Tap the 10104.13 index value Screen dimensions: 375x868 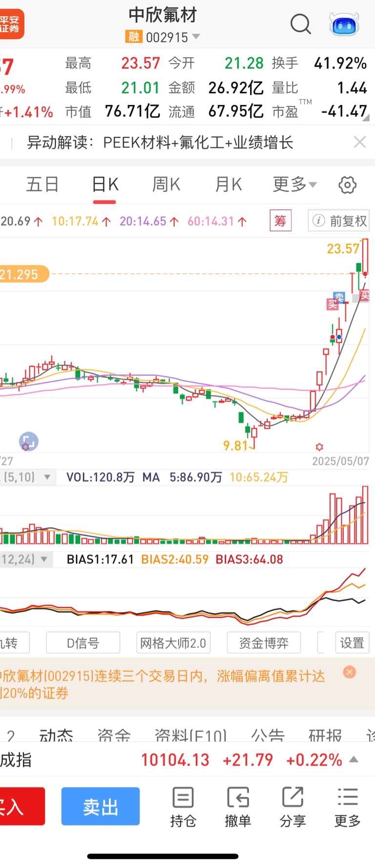(x=175, y=760)
